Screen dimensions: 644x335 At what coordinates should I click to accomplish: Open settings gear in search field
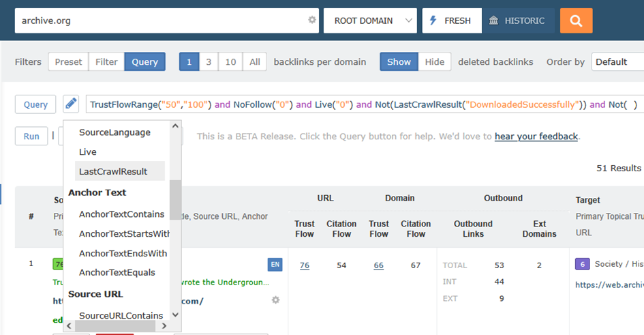click(x=312, y=20)
